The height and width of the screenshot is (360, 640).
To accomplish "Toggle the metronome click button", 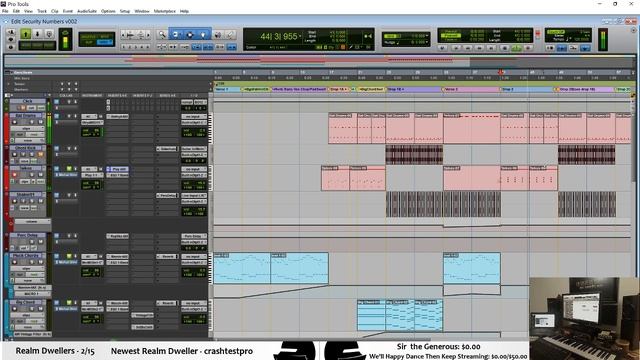I will point(561,48).
